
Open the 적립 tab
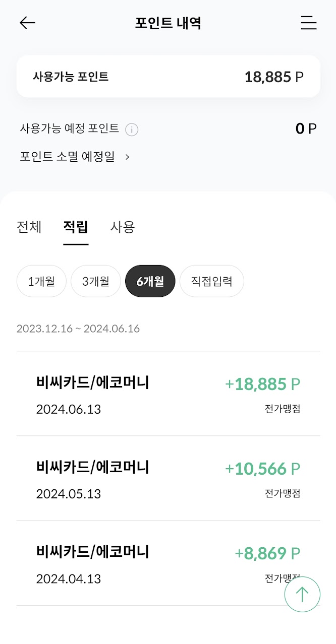coord(76,227)
